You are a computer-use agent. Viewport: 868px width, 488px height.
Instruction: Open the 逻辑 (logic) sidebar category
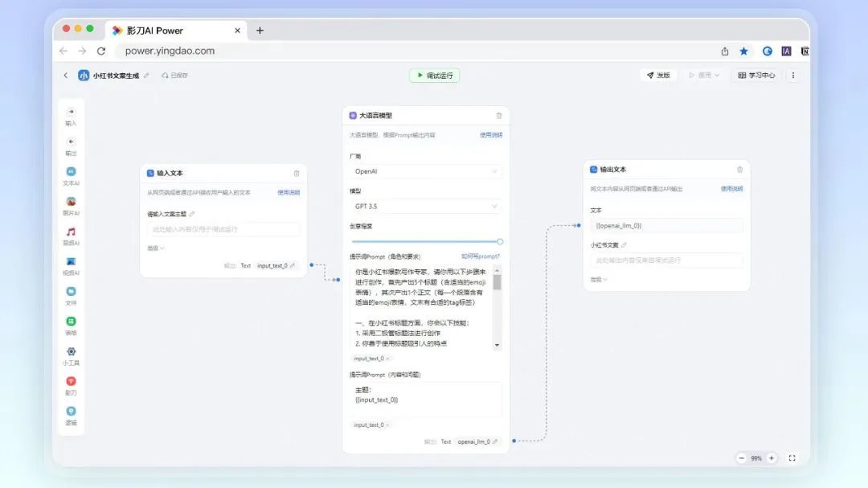[x=71, y=416]
